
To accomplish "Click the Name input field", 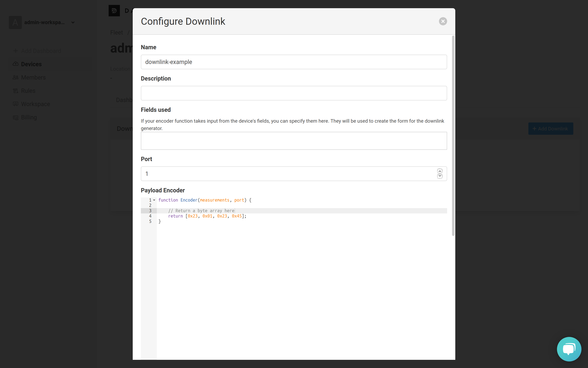I will coord(294,62).
